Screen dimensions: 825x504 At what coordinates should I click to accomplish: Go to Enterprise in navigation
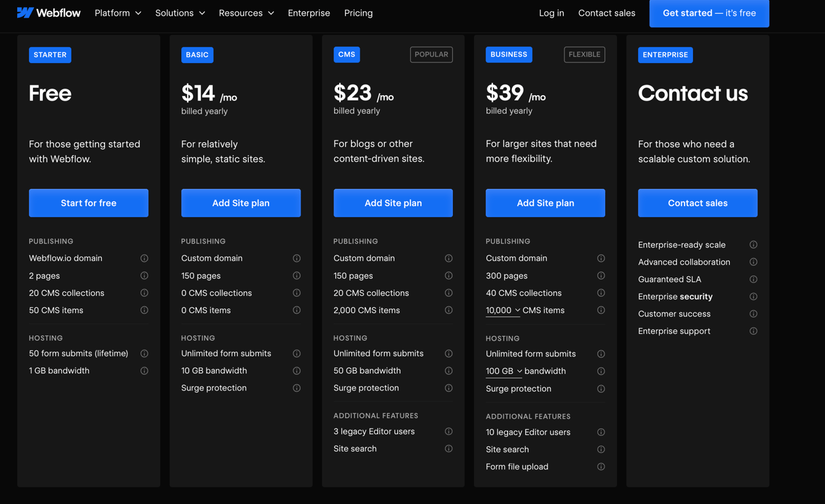coord(309,13)
